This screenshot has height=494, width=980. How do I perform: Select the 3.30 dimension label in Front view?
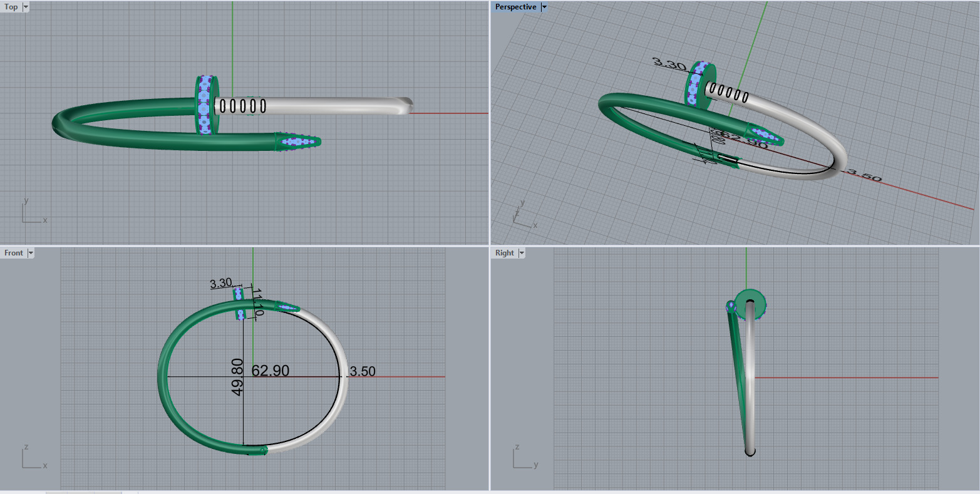point(221,284)
